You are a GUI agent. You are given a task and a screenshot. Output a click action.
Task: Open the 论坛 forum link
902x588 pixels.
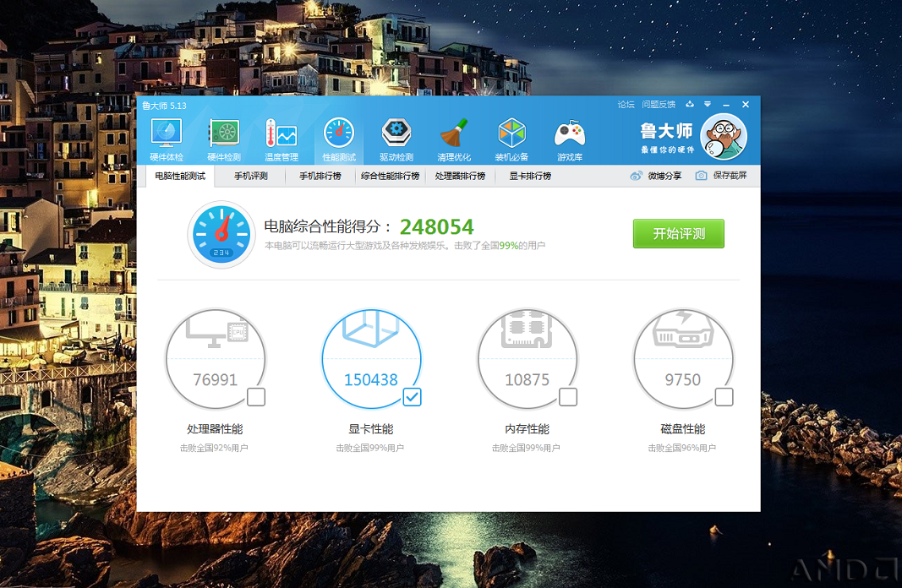(626, 104)
